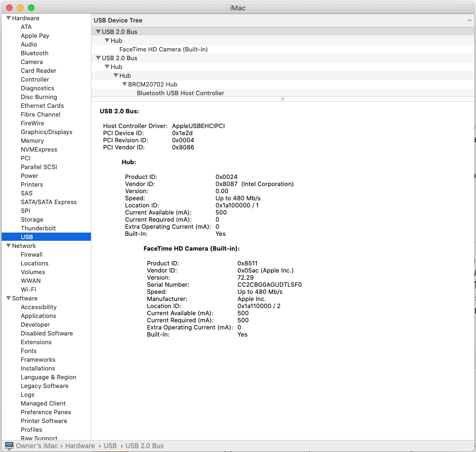
Task: Click Hardware in the bottom path bar
Action: point(80,446)
